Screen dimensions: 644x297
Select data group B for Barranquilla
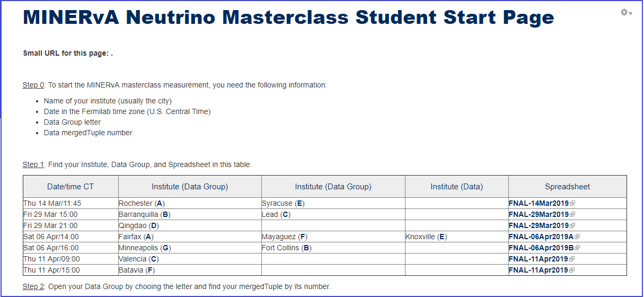[x=165, y=214]
